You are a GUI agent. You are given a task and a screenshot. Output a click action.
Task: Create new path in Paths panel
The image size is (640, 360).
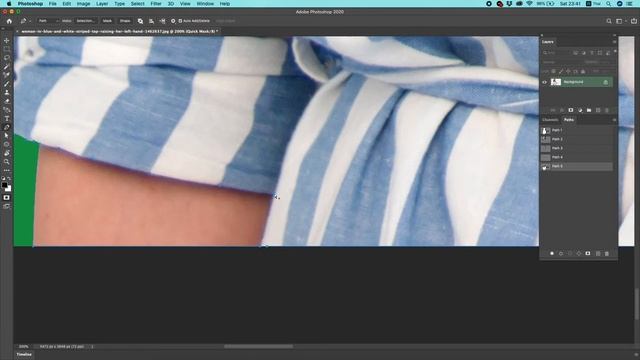click(x=598, y=253)
